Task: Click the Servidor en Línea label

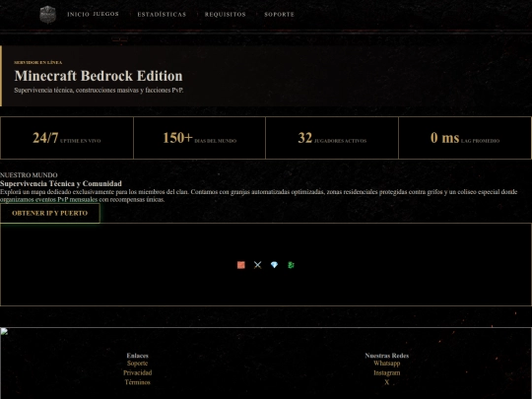Action: click(38, 62)
